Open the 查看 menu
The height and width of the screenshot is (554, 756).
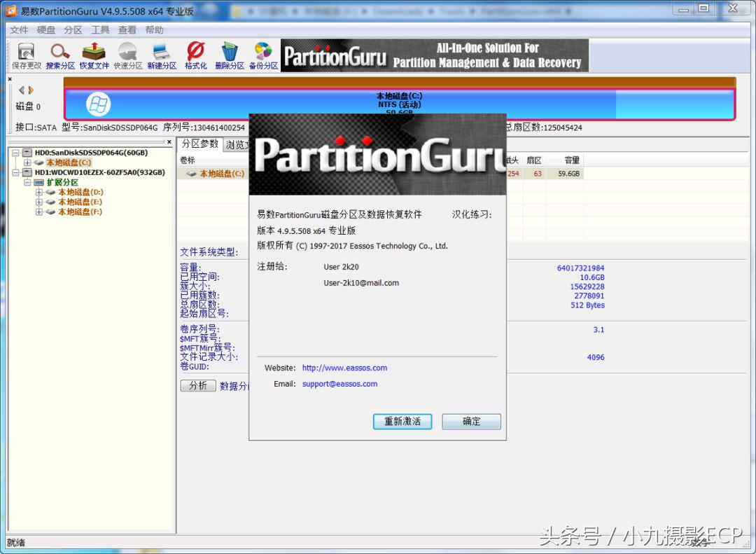pos(127,30)
